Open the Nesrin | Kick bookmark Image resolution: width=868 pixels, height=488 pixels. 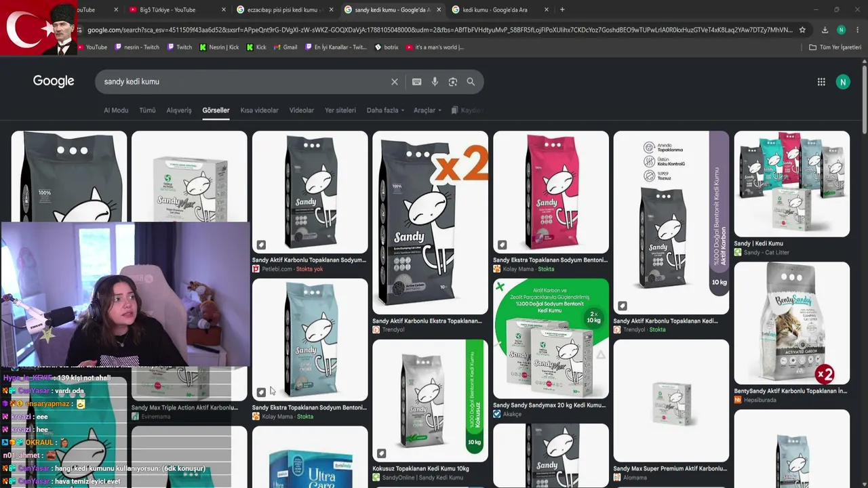[219, 47]
